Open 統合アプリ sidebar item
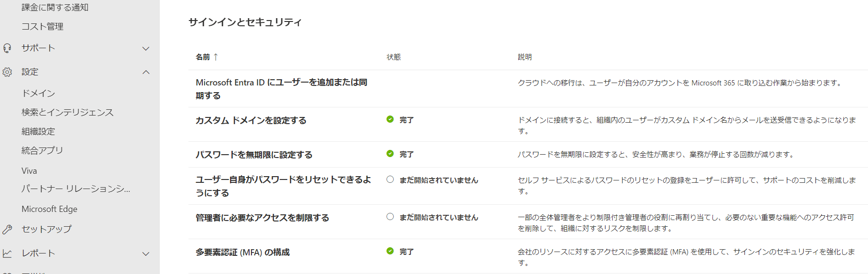 [x=42, y=151]
